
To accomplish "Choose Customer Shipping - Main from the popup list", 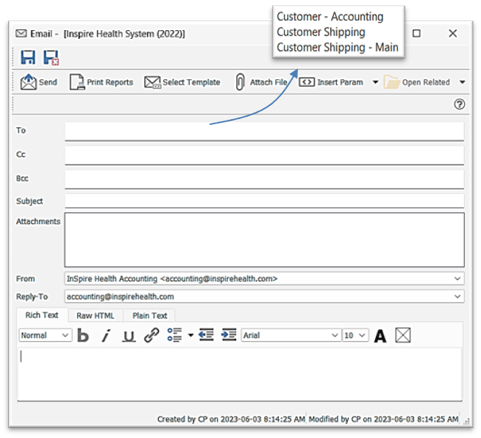I will [x=337, y=47].
